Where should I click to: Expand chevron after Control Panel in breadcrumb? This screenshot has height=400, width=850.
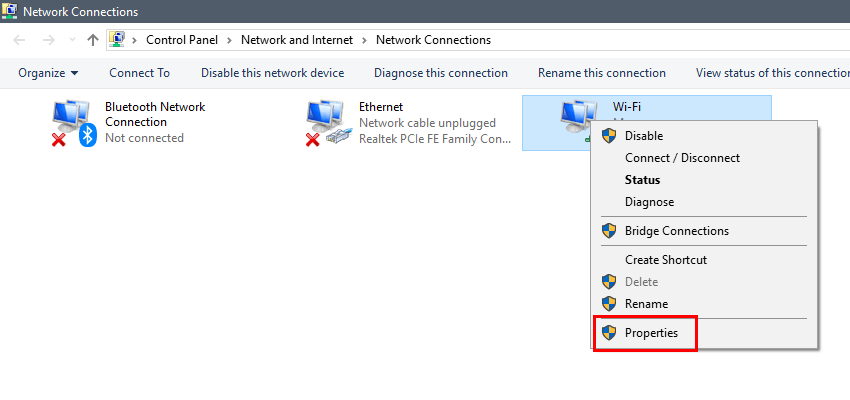click(x=230, y=40)
